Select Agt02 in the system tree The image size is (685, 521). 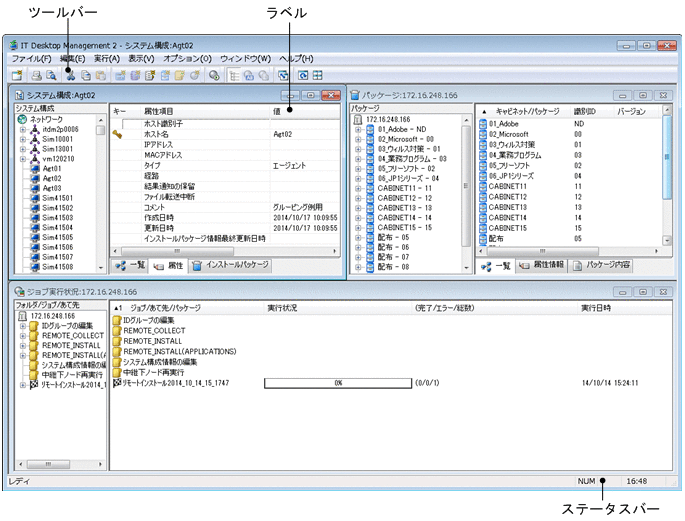tap(52, 179)
